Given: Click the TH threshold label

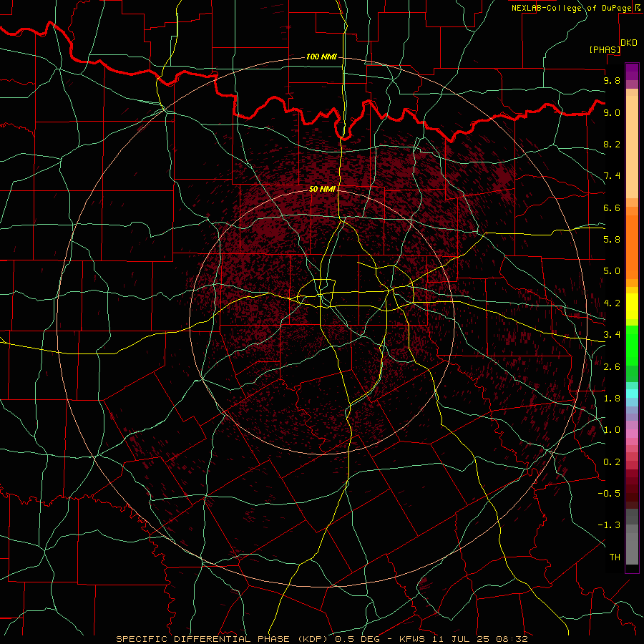Looking at the screenshot, I should [615, 557].
